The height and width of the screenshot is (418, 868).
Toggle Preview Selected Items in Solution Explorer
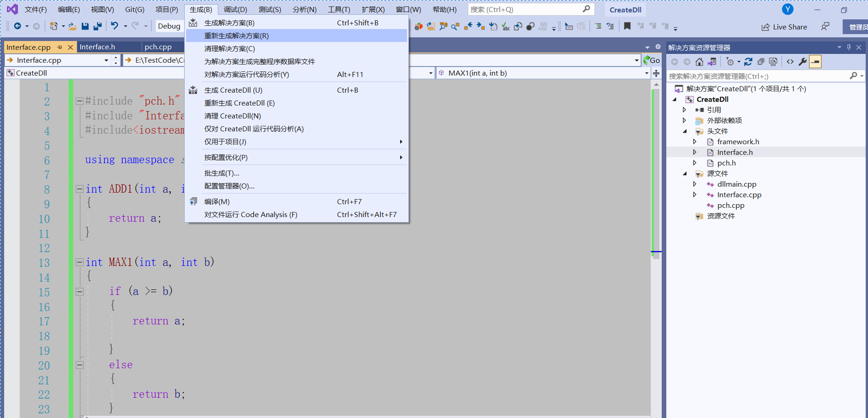816,62
